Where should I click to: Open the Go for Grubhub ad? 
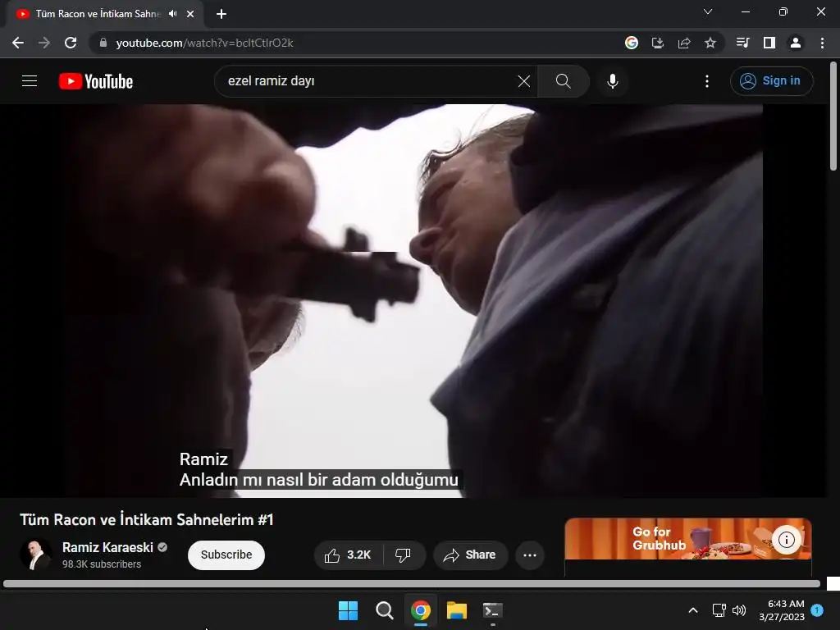[688, 539]
